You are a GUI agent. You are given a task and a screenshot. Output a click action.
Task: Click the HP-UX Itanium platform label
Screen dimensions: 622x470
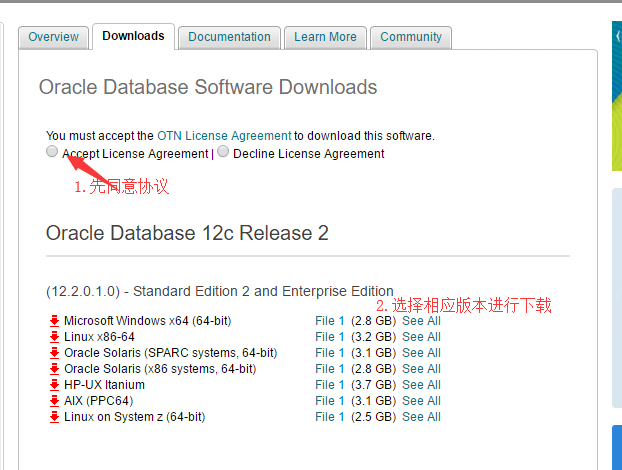104,385
